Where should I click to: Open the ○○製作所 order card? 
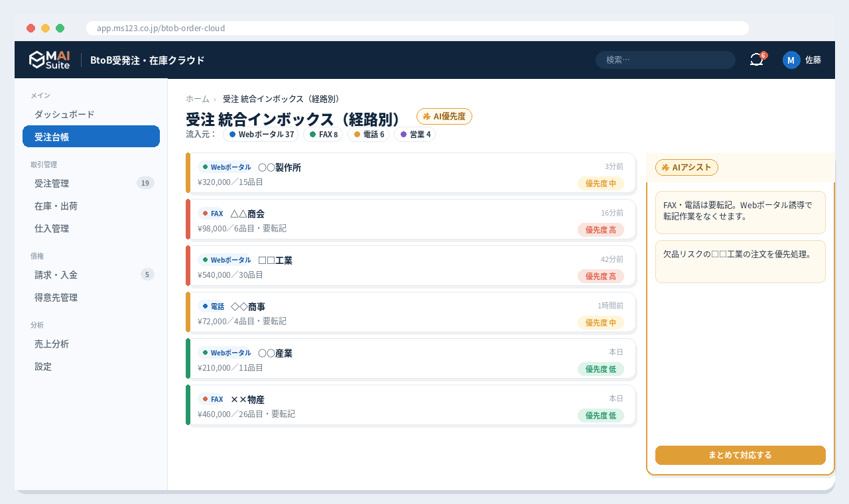pyautogui.click(x=411, y=173)
